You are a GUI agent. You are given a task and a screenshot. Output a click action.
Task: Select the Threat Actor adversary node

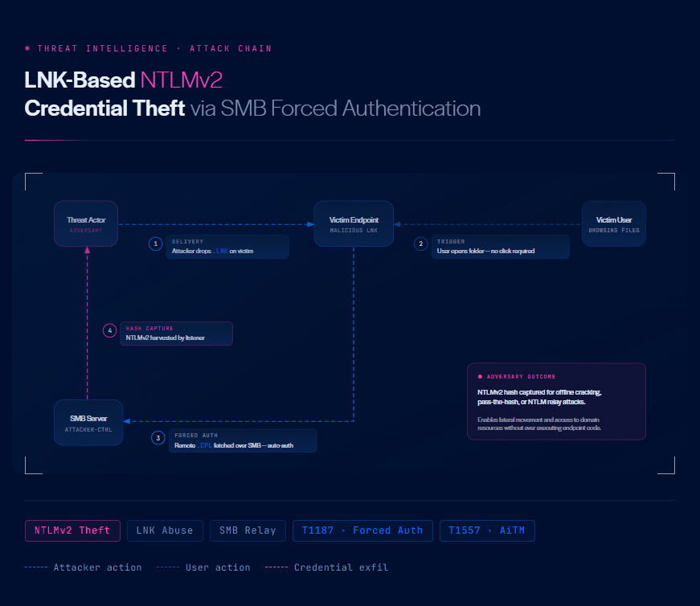[x=86, y=223]
